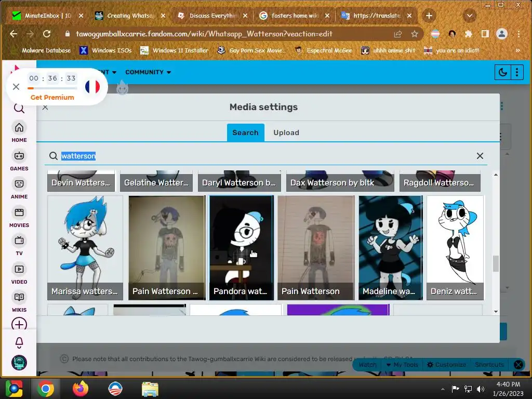Clear the watterson search text
The height and width of the screenshot is (399, 532).
480,156
